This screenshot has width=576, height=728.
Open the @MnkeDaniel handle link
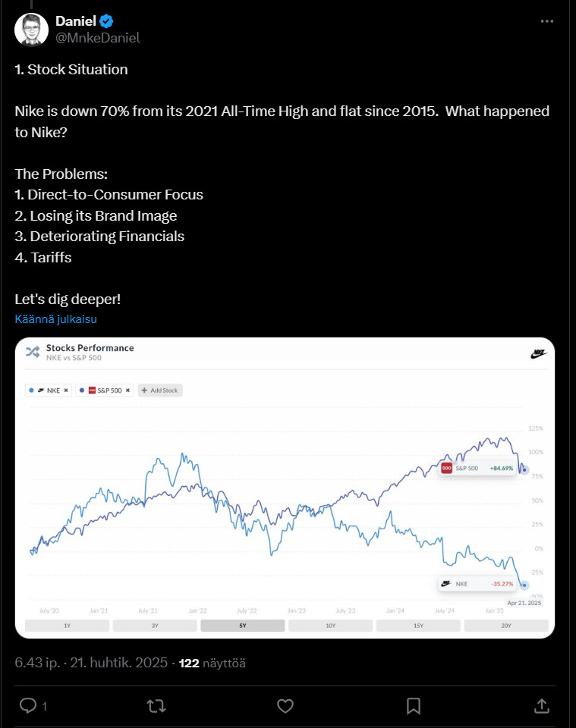click(x=98, y=37)
